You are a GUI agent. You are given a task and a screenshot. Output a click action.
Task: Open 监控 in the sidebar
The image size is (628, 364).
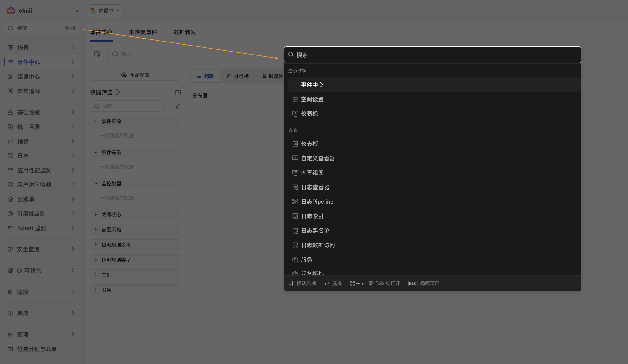point(42,292)
